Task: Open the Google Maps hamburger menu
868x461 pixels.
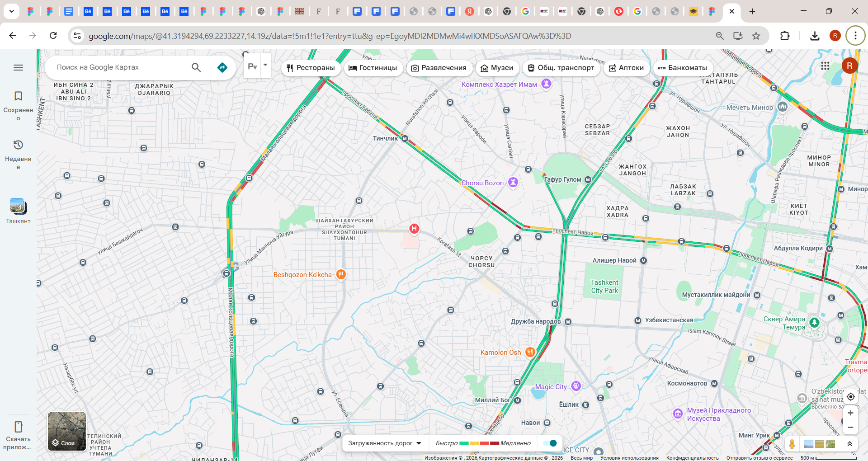Action: pyautogui.click(x=18, y=67)
